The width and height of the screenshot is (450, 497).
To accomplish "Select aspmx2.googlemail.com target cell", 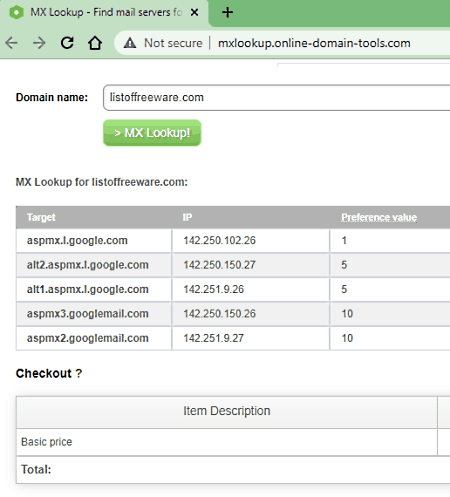I will 94,338.
